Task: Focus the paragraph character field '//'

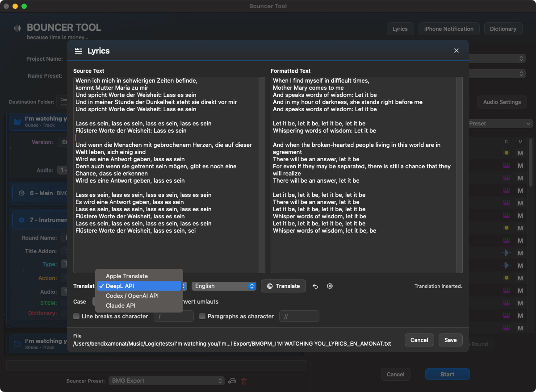Action: click(299, 316)
